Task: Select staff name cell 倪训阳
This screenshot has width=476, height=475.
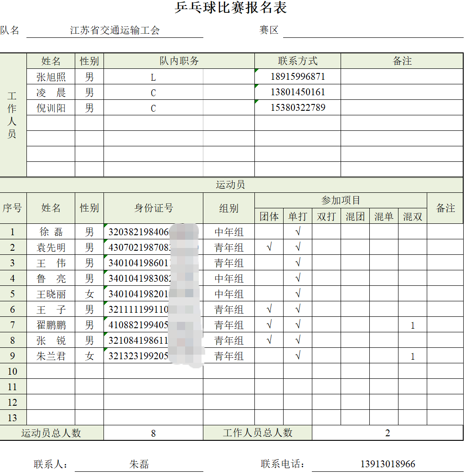Action: click(51, 108)
